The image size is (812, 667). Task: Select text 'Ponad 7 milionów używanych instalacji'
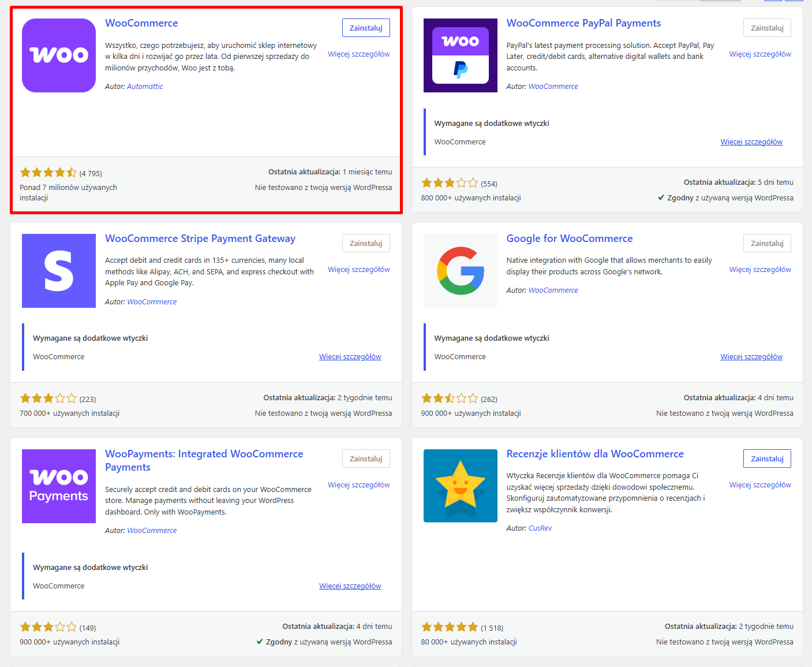tap(68, 192)
